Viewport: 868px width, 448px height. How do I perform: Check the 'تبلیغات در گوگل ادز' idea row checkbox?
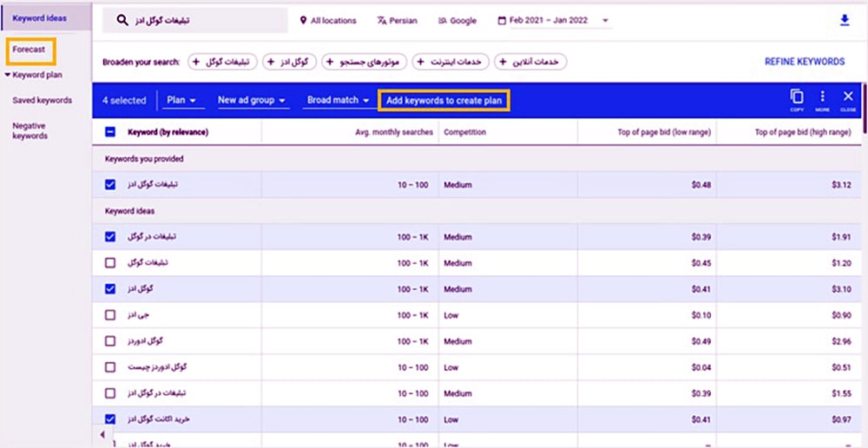click(110, 393)
